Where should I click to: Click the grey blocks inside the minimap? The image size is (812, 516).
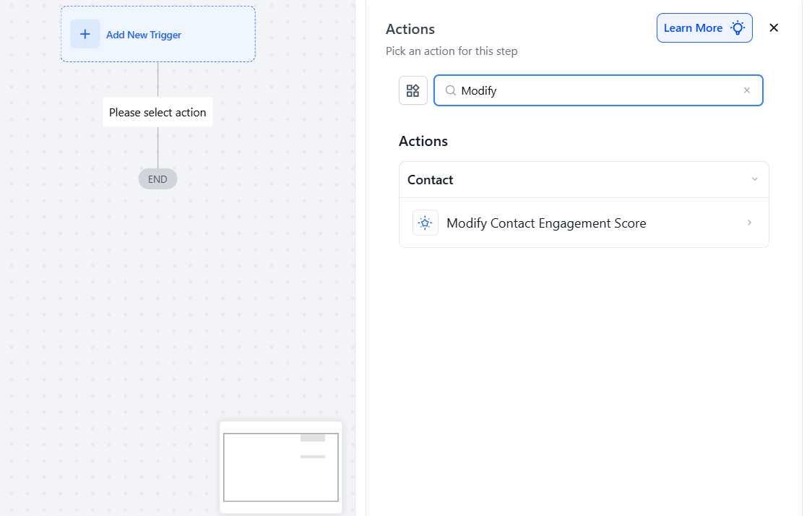(313, 438)
